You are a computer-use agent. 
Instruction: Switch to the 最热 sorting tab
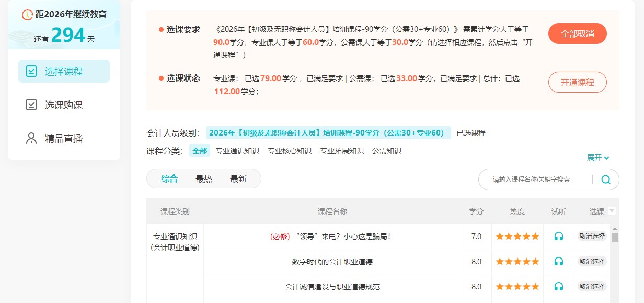[x=204, y=179]
